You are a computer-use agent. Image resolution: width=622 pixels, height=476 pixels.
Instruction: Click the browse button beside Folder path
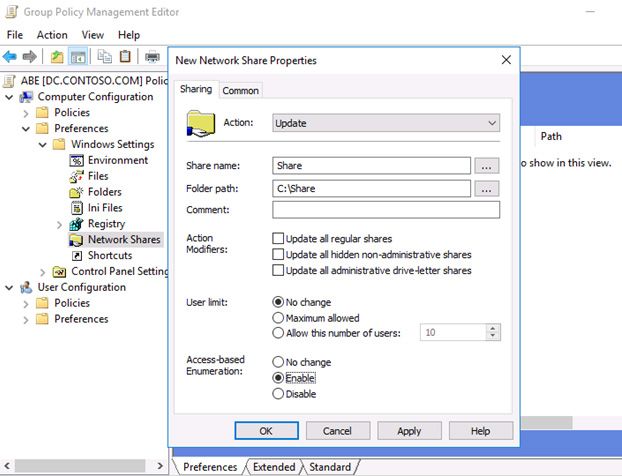(486, 188)
